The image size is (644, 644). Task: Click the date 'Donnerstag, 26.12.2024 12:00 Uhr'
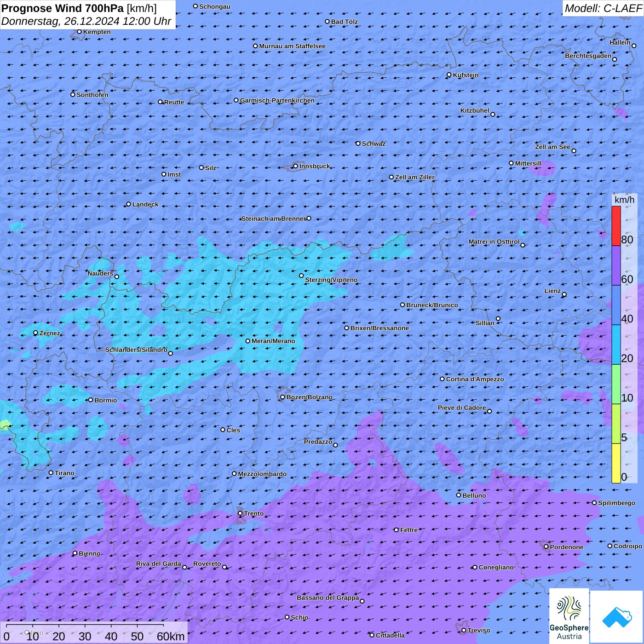pos(86,21)
